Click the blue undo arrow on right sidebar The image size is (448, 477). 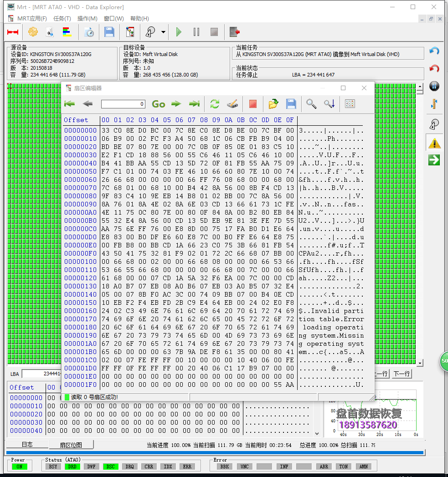(434, 51)
